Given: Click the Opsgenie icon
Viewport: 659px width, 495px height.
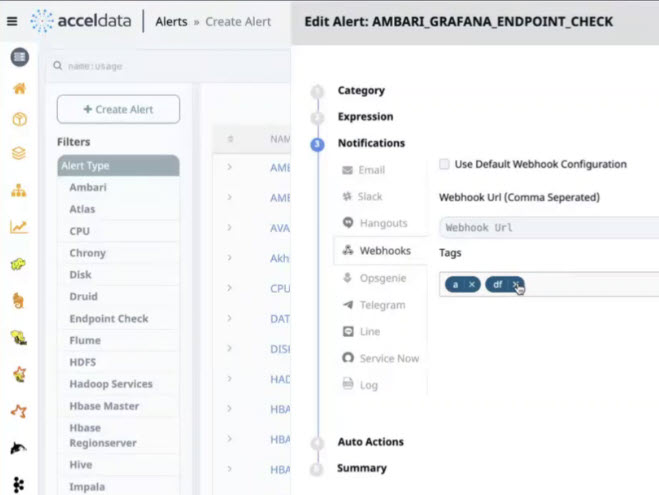Looking at the screenshot, I should coord(347,278).
